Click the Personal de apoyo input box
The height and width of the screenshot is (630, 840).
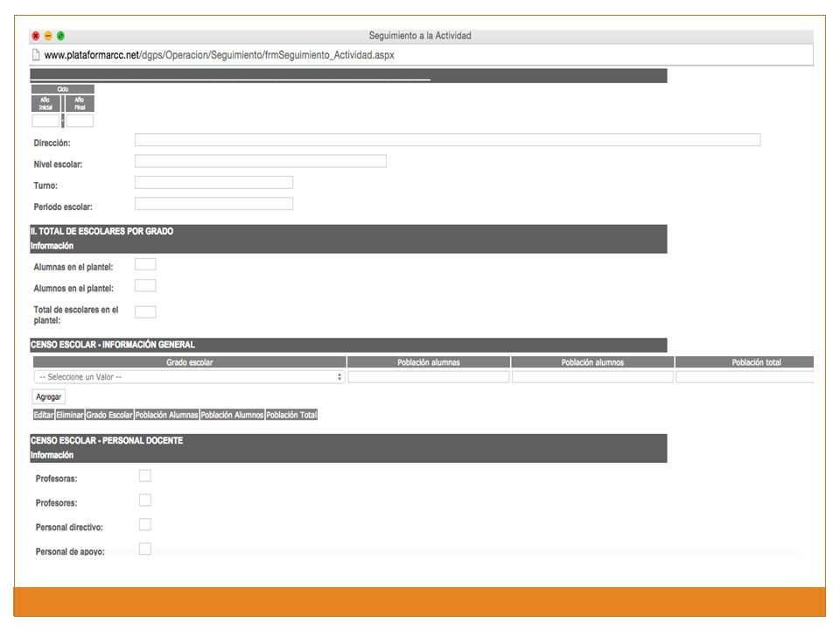145,549
